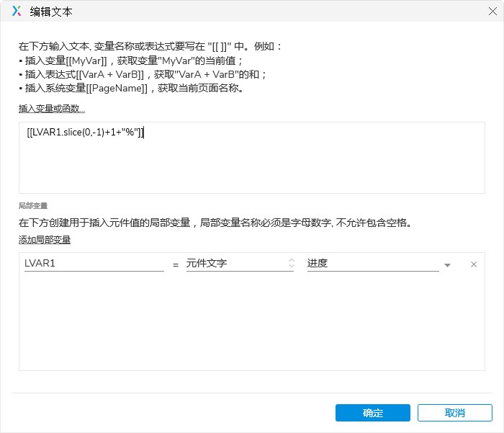Click the 编辑文本 title bar text
The image size is (504, 433).
point(51,12)
